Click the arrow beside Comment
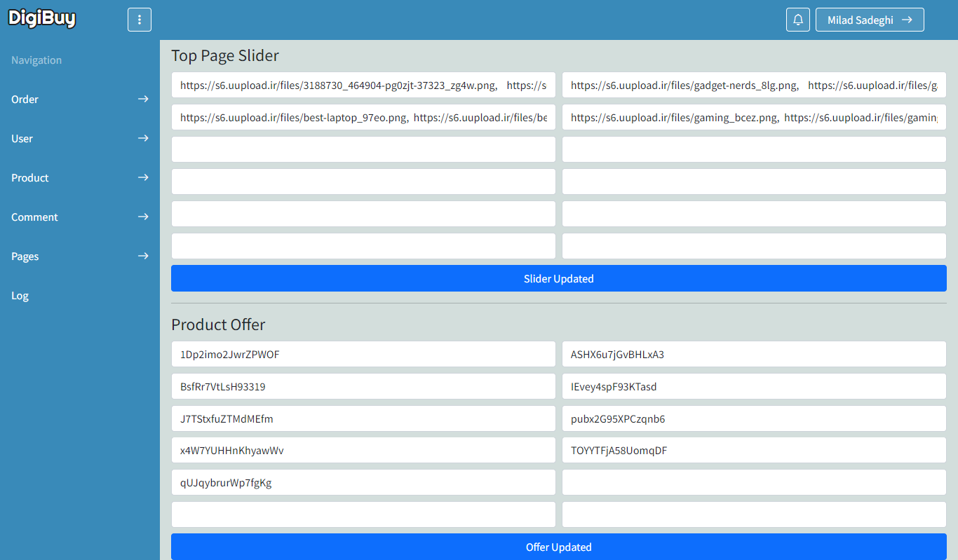This screenshot has width=958, height=560. 143,217
